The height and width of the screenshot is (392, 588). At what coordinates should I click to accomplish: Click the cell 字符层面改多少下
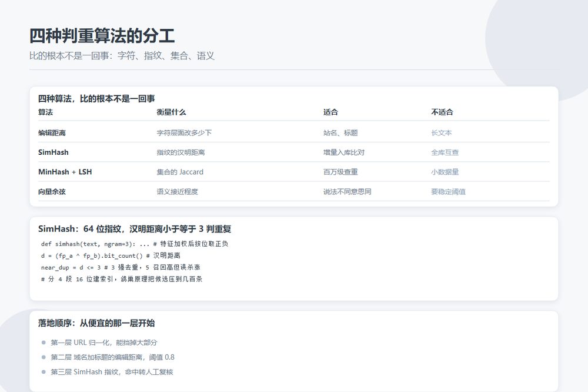(x=184, y=133)
